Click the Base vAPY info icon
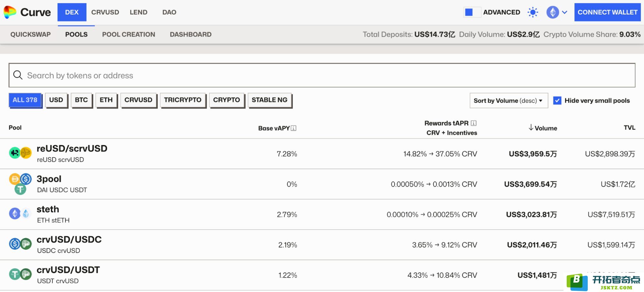Image resolution: width=644 pixels, height=292 pixels. coord(293,128)
